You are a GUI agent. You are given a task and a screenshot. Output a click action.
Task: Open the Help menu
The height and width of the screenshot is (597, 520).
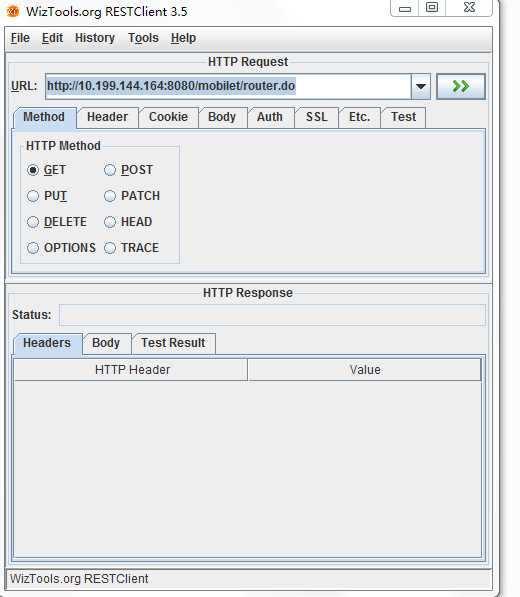183,38
